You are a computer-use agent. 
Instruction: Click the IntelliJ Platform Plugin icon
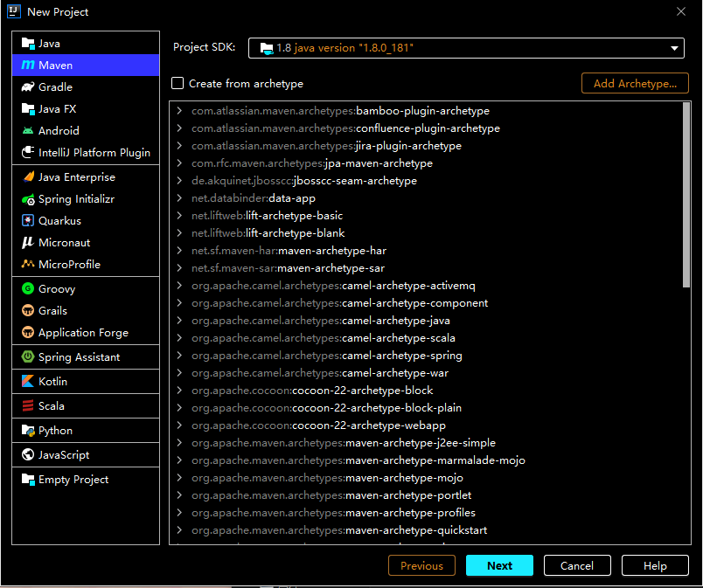click(x=28, y=152)
